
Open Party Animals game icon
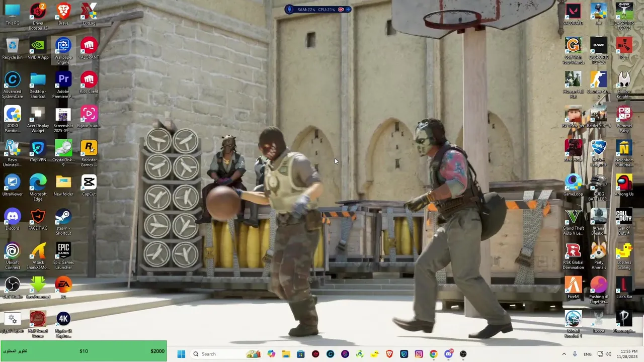pyautogui.click(x=599, y=255)
